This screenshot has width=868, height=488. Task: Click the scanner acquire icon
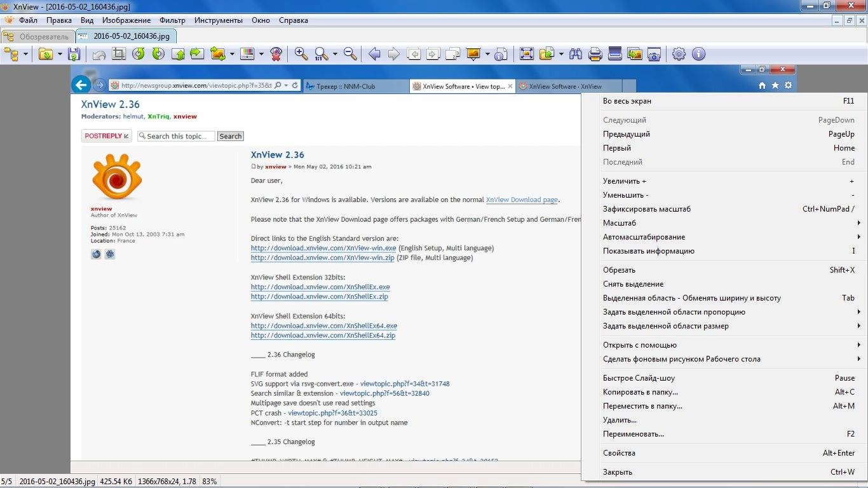[614, 55]
